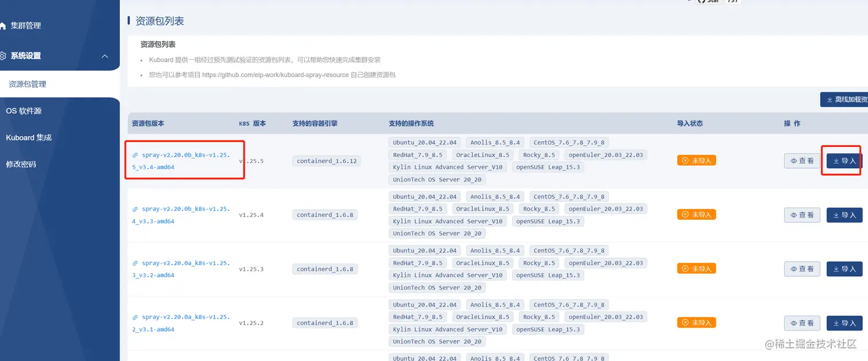
Task: Click openEuler_20.03_22.03 tag in v1.25.3 row
Action: click(606, 263)
